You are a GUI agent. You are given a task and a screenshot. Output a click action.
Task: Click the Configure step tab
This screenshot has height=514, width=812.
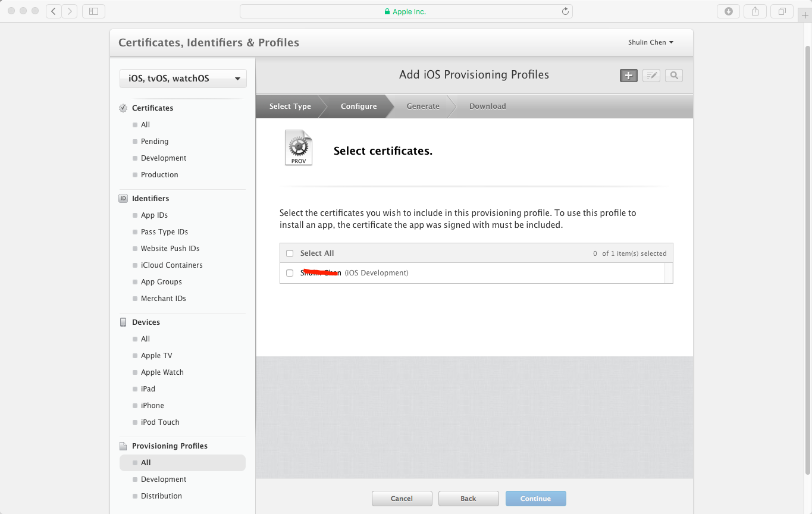359,106
